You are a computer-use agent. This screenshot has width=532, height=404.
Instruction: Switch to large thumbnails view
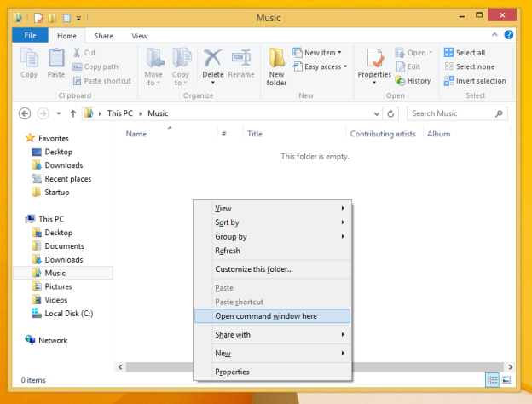point(506,380)
